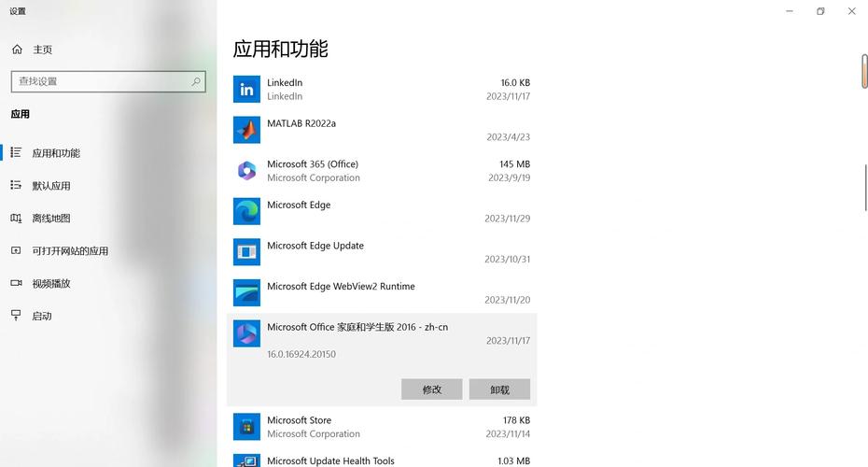The image size is (868, 467).
Task: Click the 视频播放 camera icon
Action: [16, 283]
